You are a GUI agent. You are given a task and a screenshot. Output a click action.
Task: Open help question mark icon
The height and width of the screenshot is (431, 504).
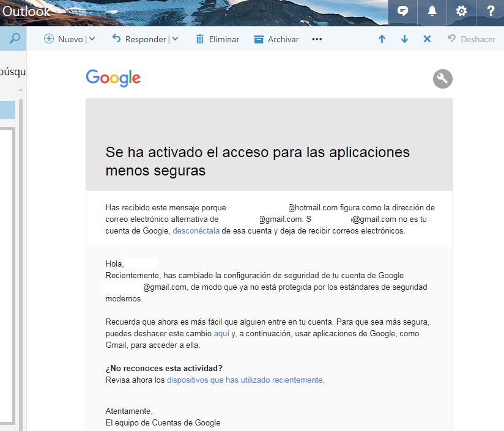click(491, 11)
